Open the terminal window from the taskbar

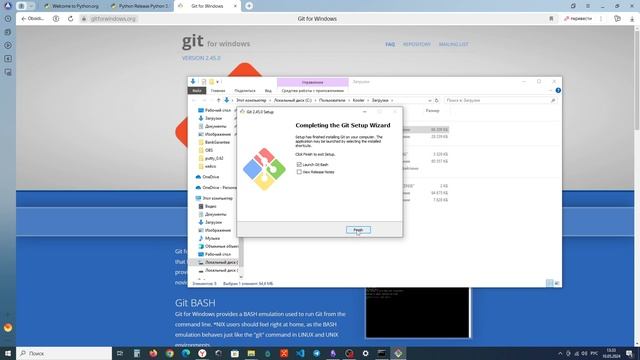click(382, 353)
